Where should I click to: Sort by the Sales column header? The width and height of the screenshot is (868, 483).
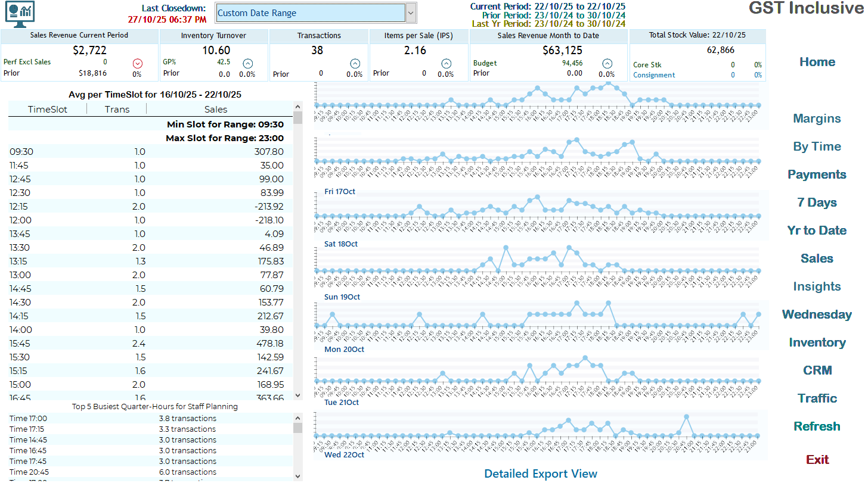click(x=215, y=109)
